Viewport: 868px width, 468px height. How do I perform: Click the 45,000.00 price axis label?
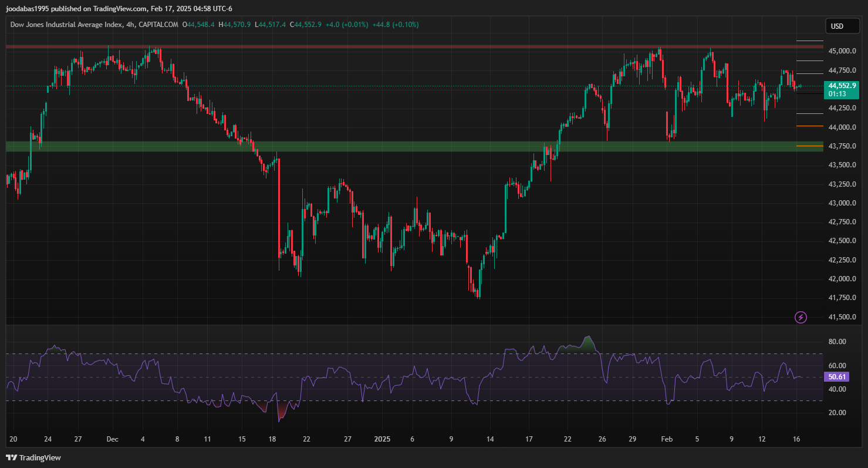[x=842, y=51]
